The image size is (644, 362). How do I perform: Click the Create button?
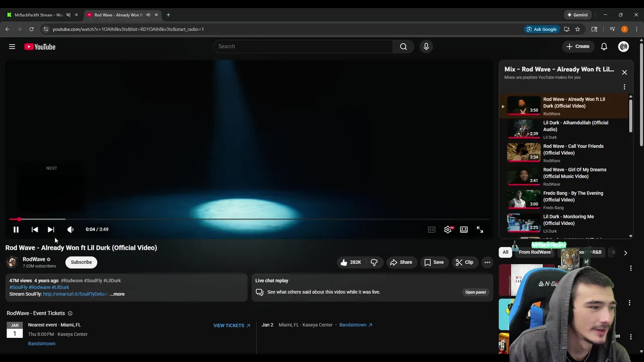click(x=578, y=46)
